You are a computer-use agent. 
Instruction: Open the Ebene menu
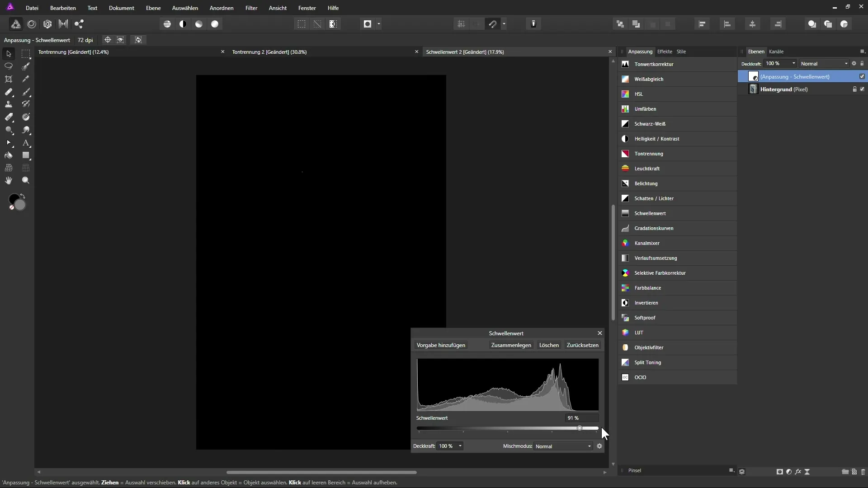pos(153,8)
